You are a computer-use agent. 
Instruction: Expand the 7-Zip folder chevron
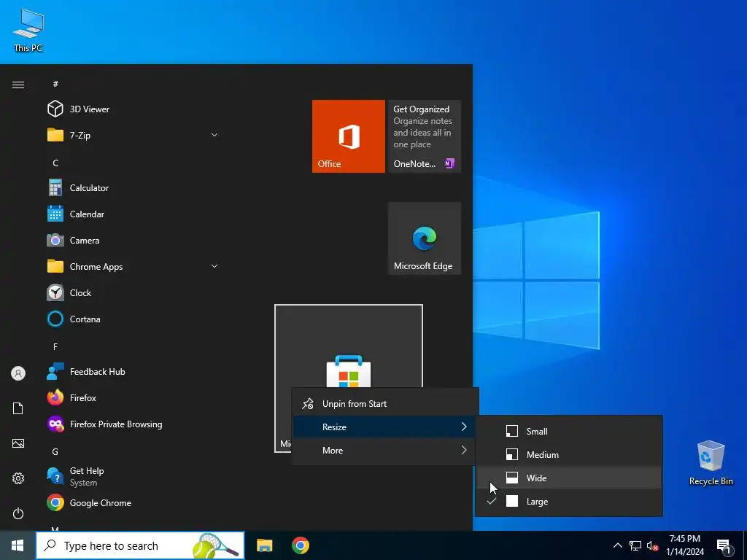[214, 135]
